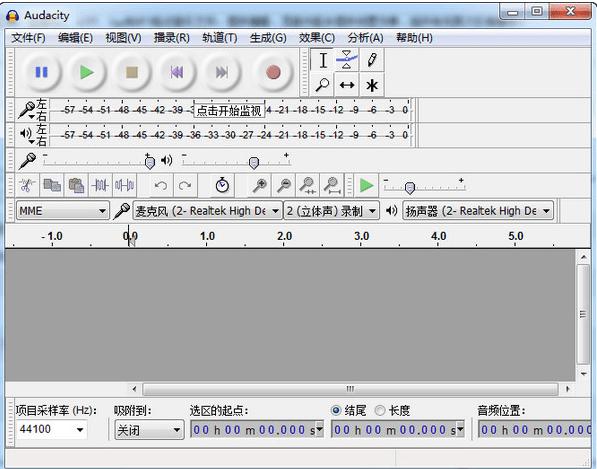
Task: Open the 编辑(E) menu
Action: pos(75,38)
